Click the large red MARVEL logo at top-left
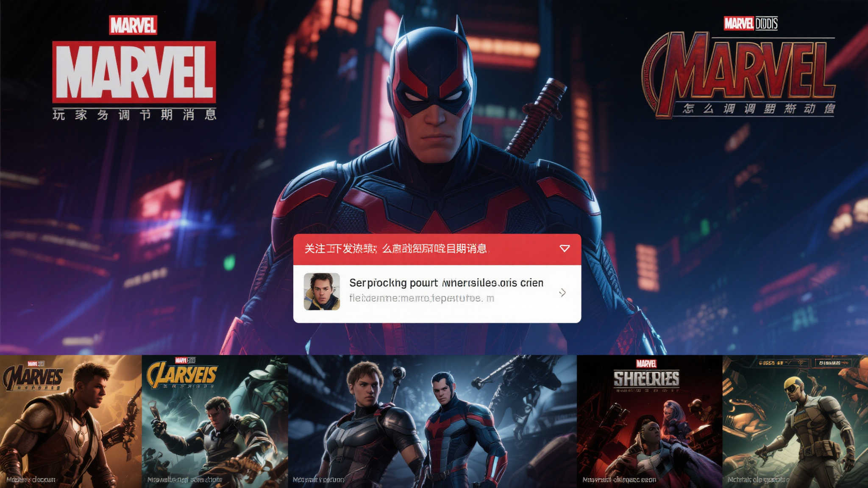 134,72
